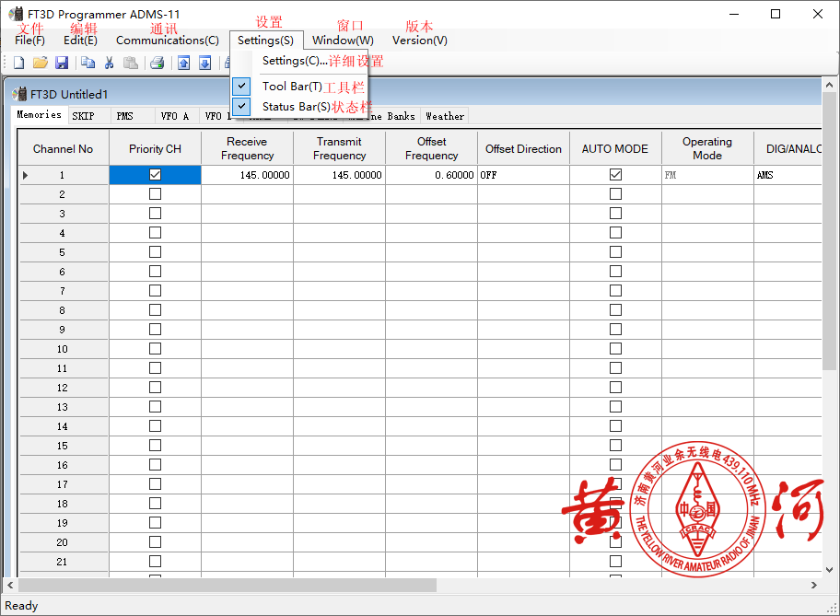Uncheck Priority CH for channel 1
The image size is (840, 616).
(155, 175)
